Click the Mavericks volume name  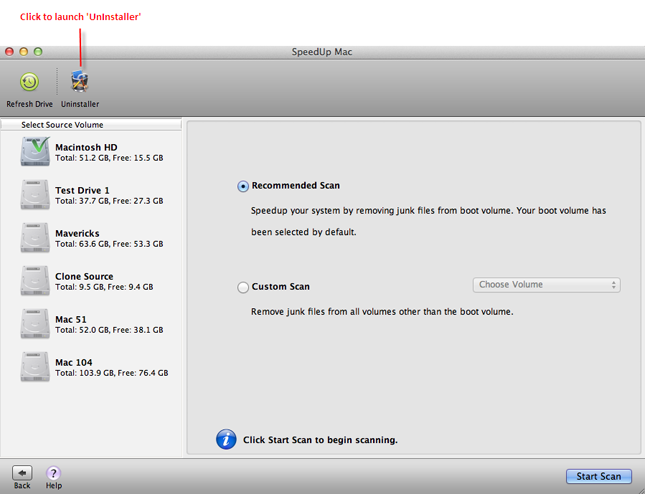(x=77, y=233)
